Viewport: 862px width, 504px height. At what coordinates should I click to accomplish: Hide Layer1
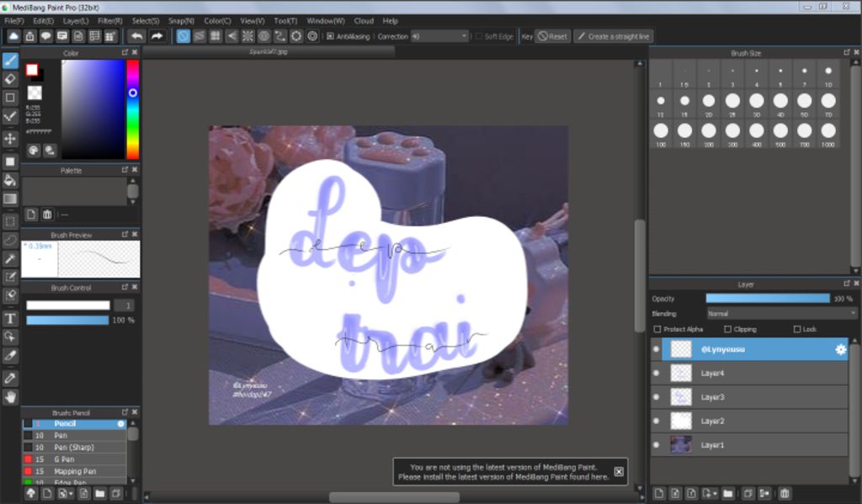coord(656,444)
